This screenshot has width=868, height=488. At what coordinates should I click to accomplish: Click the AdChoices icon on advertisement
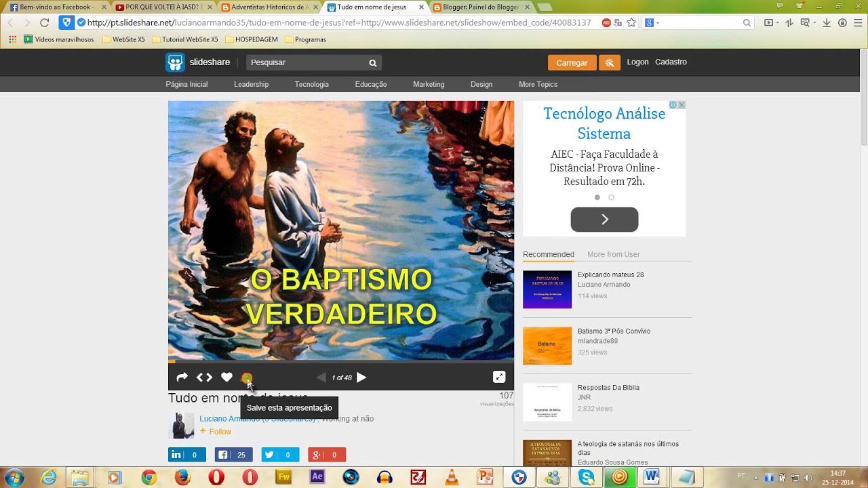coord(673,105)
